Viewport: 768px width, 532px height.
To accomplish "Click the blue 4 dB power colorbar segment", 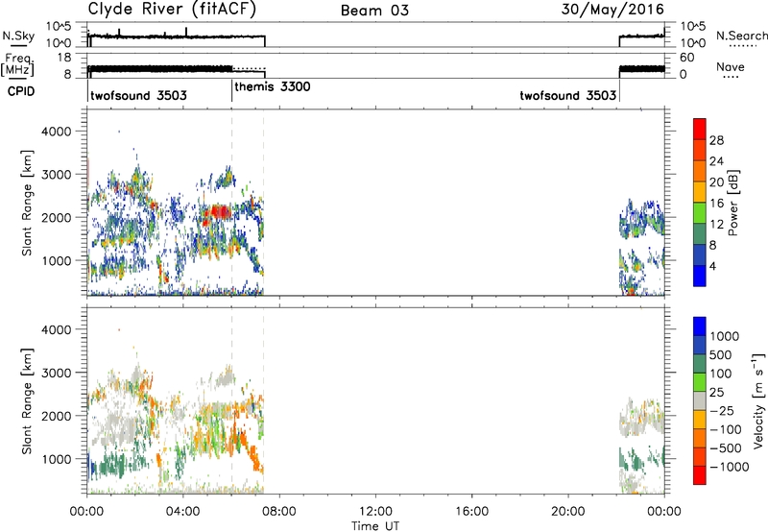I will (x=700, y=276).
